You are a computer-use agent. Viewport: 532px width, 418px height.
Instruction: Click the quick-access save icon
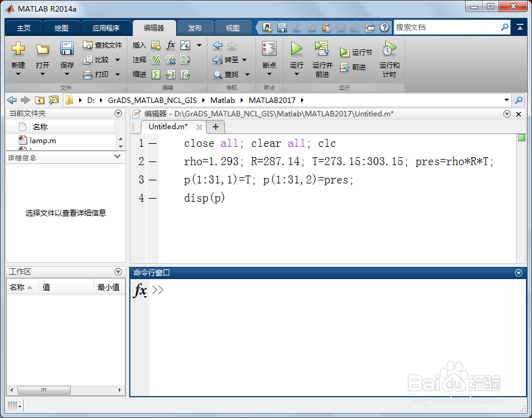(x=282, y=27)
